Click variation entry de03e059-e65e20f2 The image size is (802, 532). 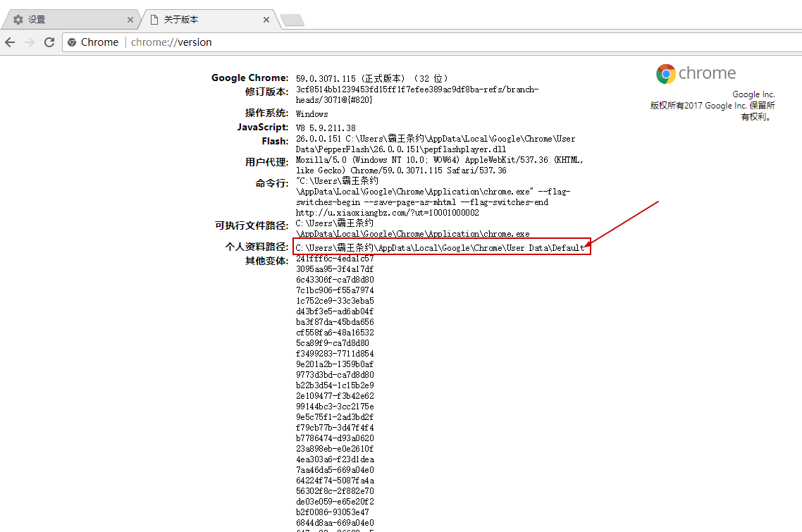[335, 502]
